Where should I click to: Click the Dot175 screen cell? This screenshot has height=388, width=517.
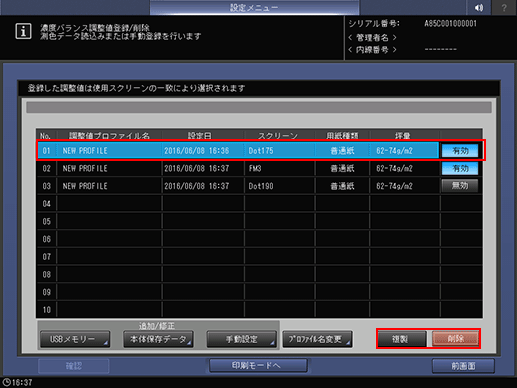pyautogui.click(x=261, y=151)
